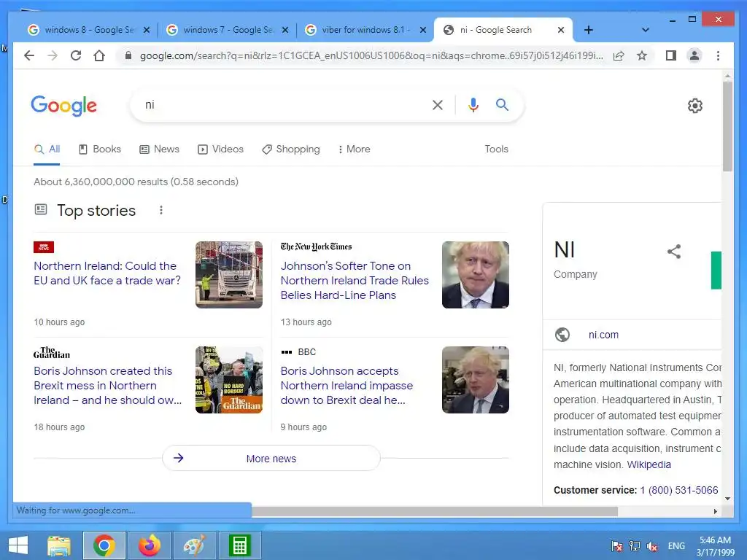This screenshot has height=560, width=747.
Task: Go to Google homepage via logo
Action: [x=64, y=105]
